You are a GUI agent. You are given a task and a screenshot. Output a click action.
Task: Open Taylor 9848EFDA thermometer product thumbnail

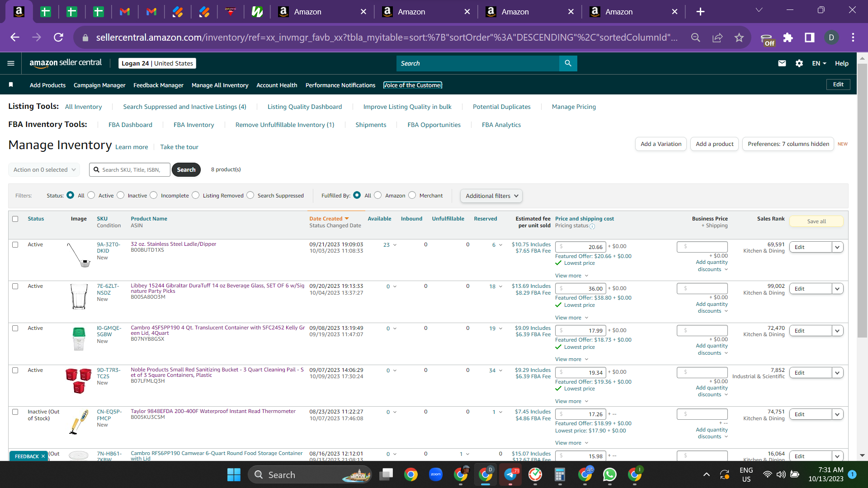pyautogui.click(x=79, y=422)
